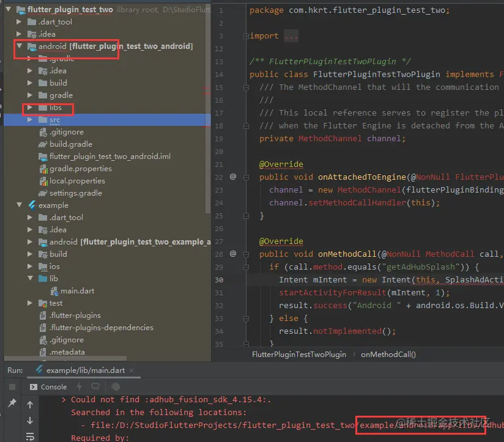This screenshot has width=504, height=442.
Task: Collapse the example lib folder
Action: tap(30, 278)
